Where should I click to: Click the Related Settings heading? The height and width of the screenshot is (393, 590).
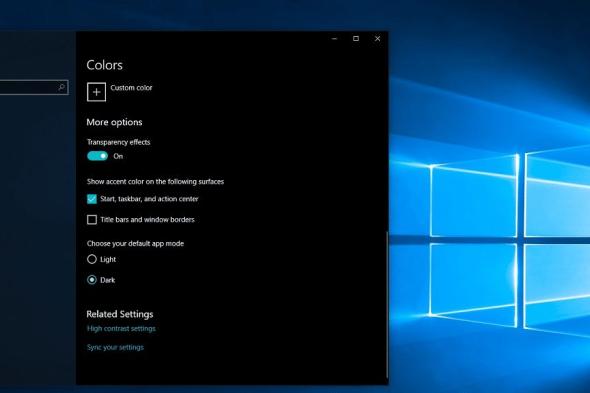[120, 314]
